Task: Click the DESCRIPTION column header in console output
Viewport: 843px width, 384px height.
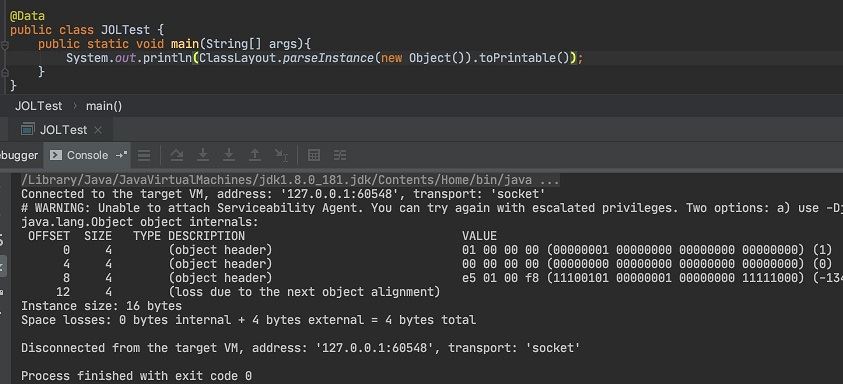Action: coord(206,236)
